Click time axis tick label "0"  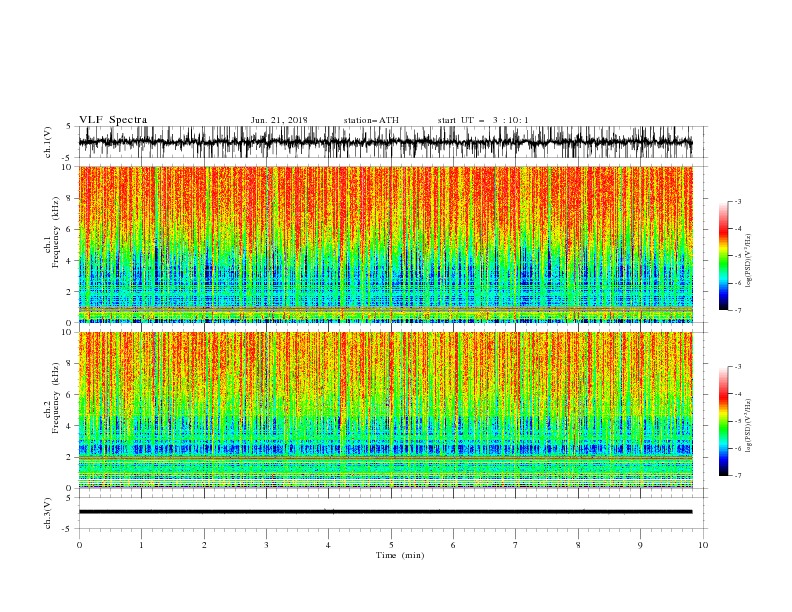pyautogui.click(x=79, y=545)
